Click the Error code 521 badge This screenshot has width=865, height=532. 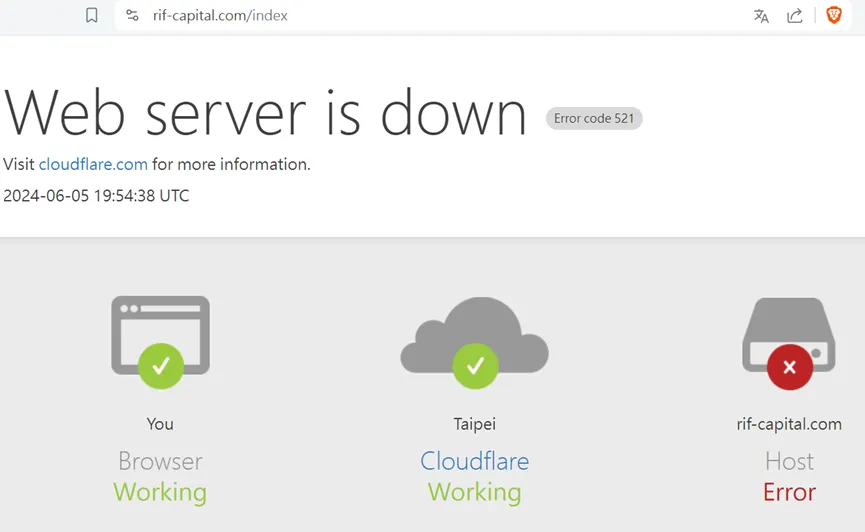coord(594,118)
